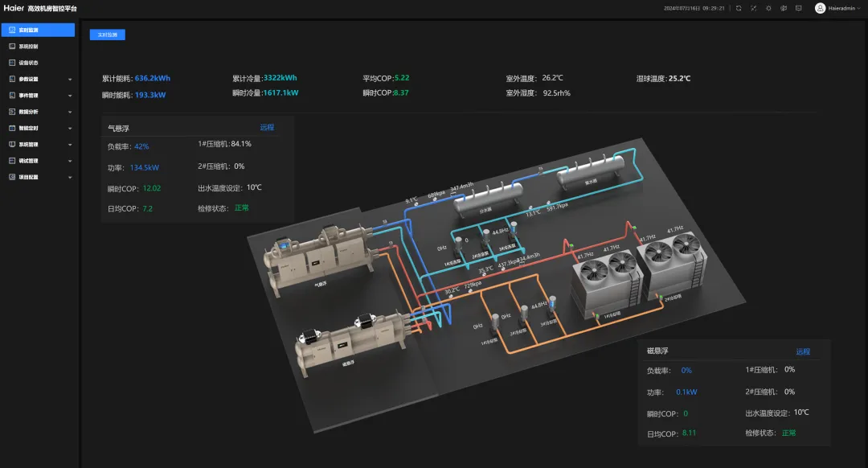Open the Haieradmin account dropdown arrow
Image resolution: width=868 pixels, height=468 pixels.
pos(859,8)
